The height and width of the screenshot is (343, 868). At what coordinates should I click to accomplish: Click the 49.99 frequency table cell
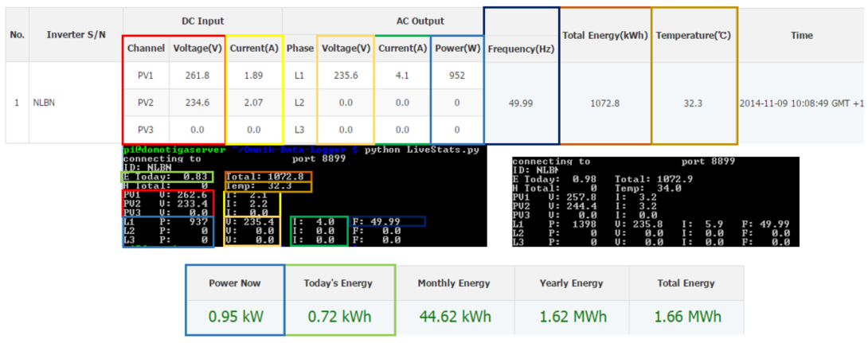click(x=521, y=103)
